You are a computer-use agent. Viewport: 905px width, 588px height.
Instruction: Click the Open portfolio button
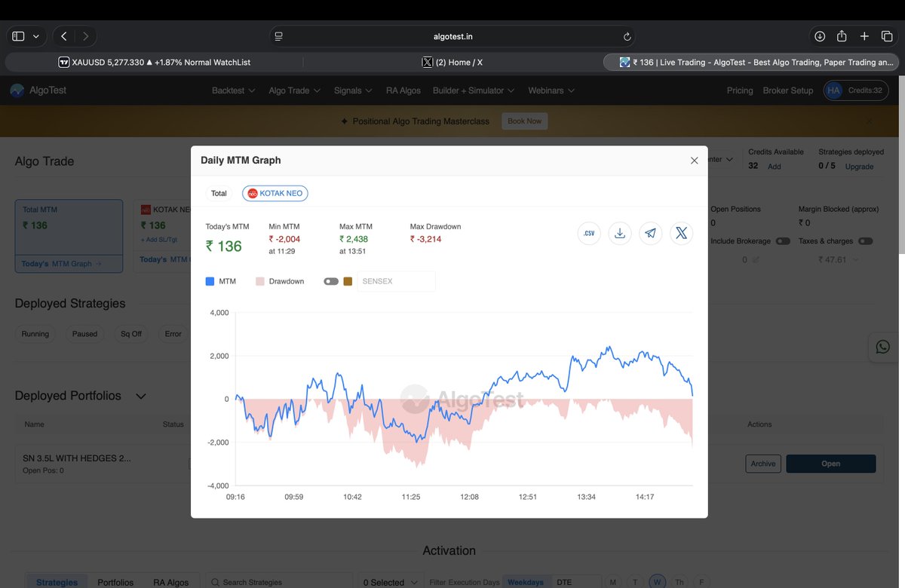point(830,464)
